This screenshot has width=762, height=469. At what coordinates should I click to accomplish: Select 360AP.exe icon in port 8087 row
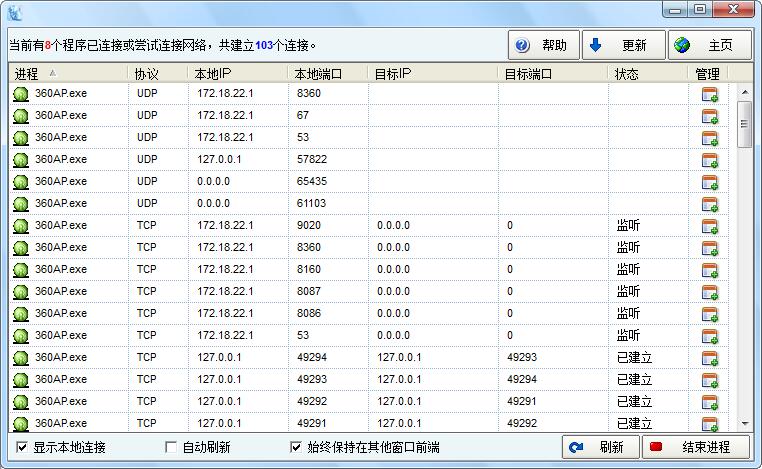click(21, 292)
